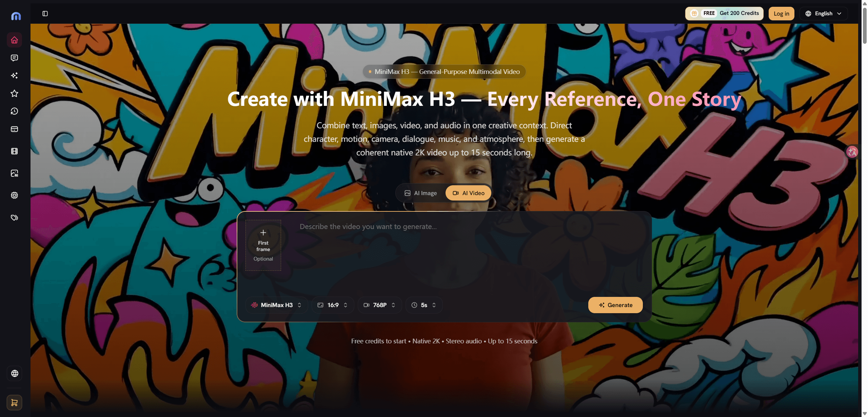
Task: Click the Generate button
Action: [615, 305]
